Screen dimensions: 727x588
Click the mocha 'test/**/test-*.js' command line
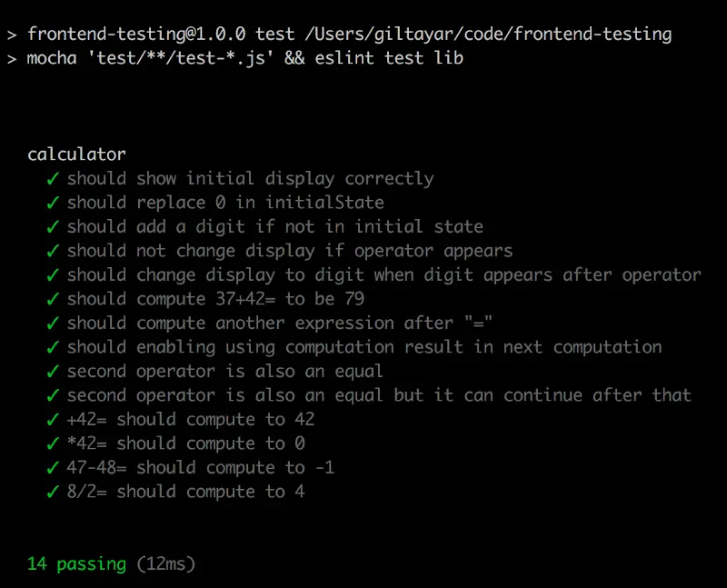[154, 58]
